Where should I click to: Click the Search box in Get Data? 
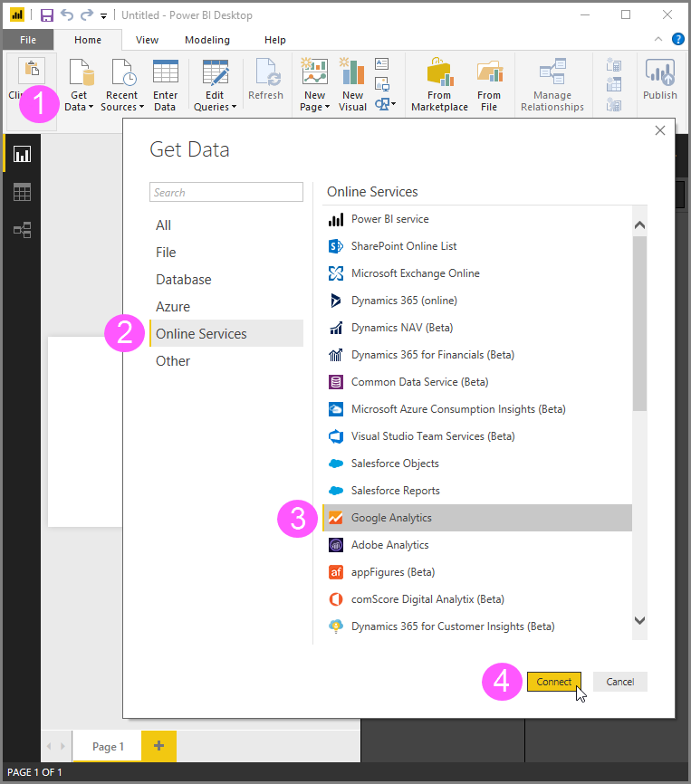(226, 192)
